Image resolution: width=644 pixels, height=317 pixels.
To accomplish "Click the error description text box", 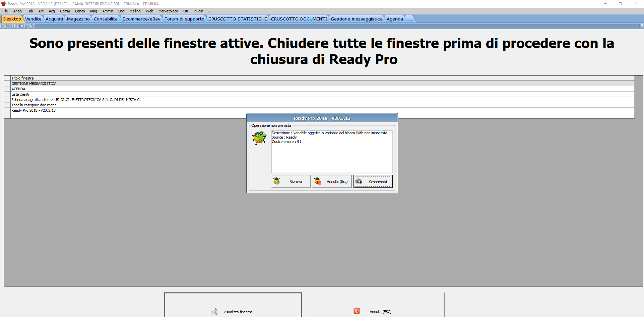I will tap(332, 151).
